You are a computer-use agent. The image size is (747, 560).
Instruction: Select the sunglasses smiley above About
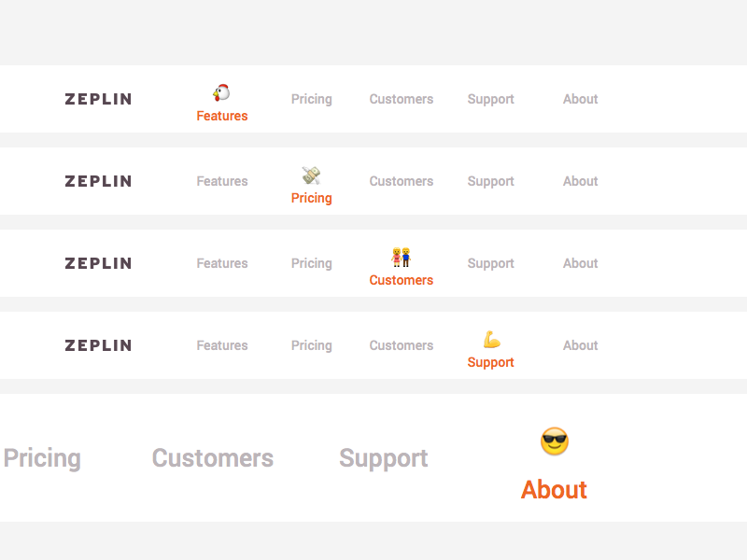coord(553,441)
